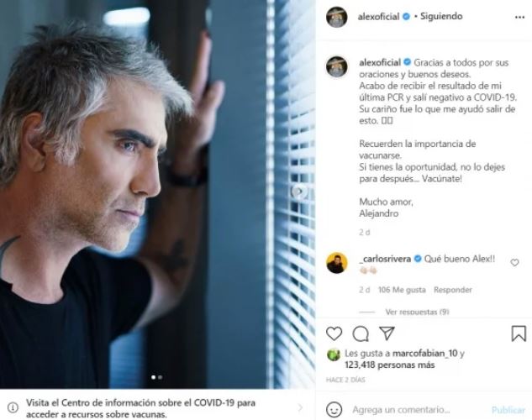This screenshot has width=532, height=420.
Task: Open _carlosrivera username link
Action: click(x=386, y=259)
